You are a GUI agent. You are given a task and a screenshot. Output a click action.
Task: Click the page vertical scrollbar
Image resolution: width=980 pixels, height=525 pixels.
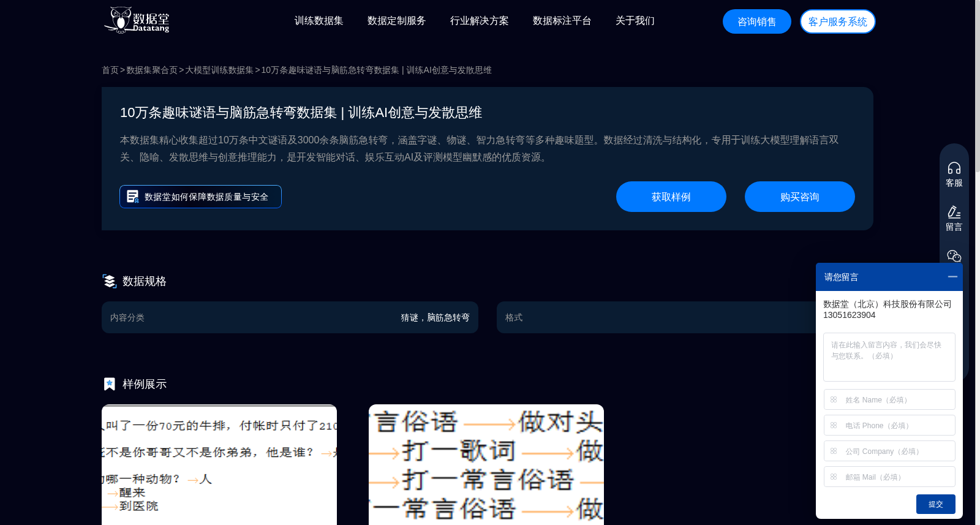(x=978, y=86)
